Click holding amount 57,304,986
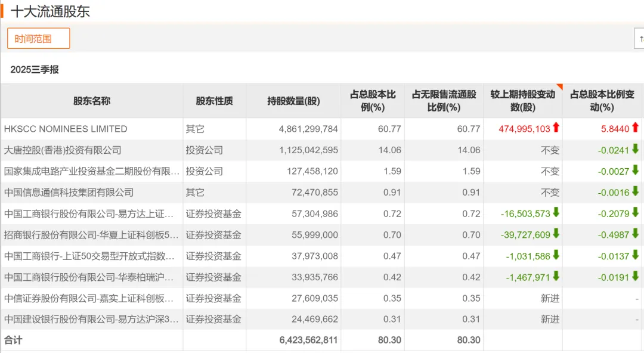Image resolution: width=644 pixels, height=353 pixels. (x=315, y=213)
